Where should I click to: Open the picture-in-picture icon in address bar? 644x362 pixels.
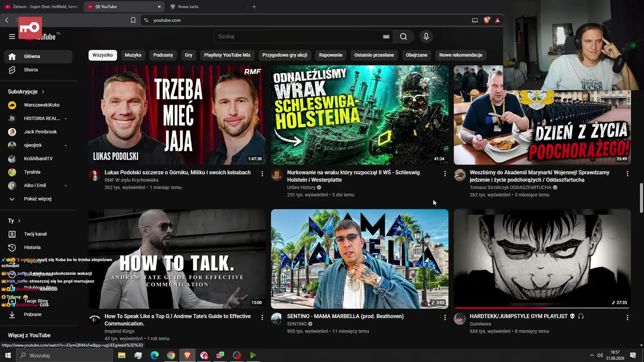(x=475, y=20)
